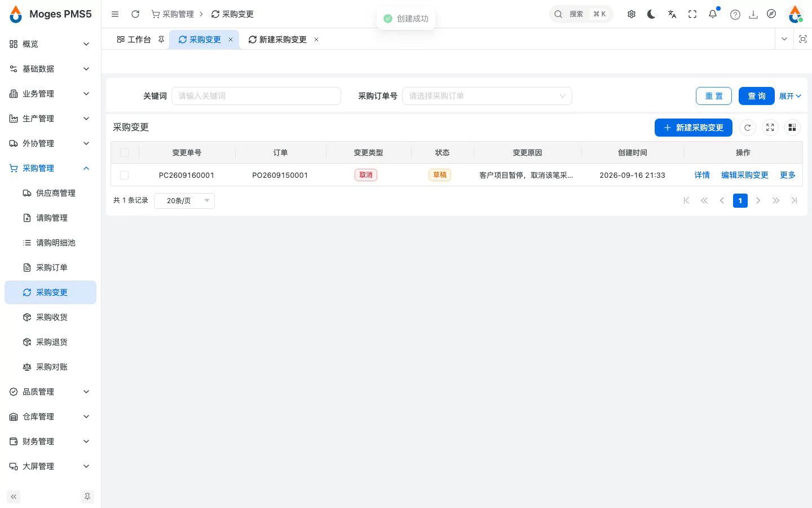Open the tabs overflow dropdown arrow
Screen dimensions: 812x508
tap(784, 39)
